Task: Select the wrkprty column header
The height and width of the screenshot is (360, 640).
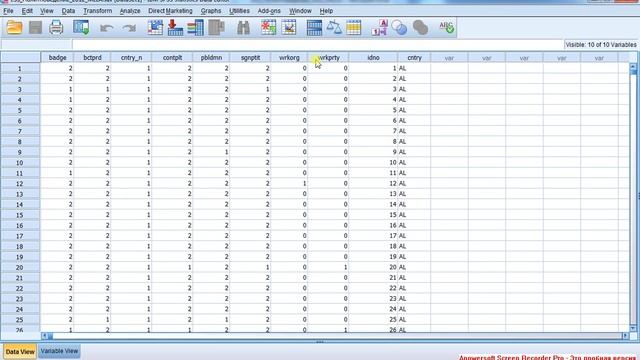Action: (329, 58)
